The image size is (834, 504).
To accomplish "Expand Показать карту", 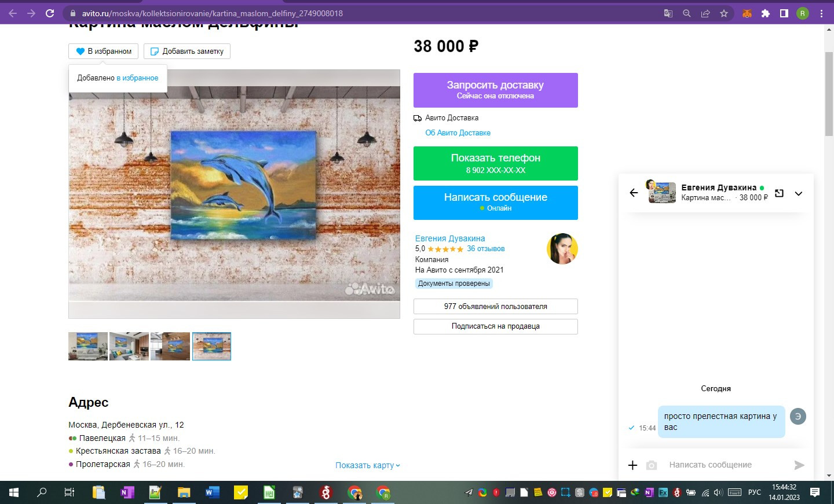I will [368, 465].
